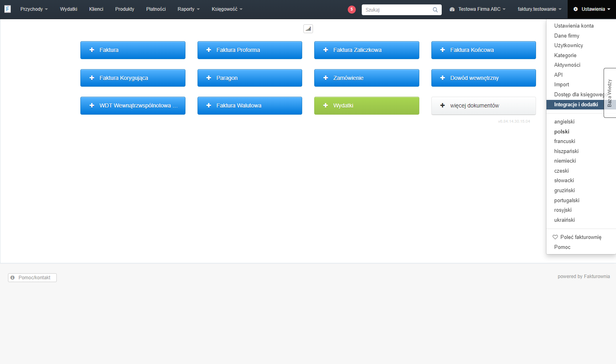
Task: Switch language to niemiecki
Action: pos(565,161)
